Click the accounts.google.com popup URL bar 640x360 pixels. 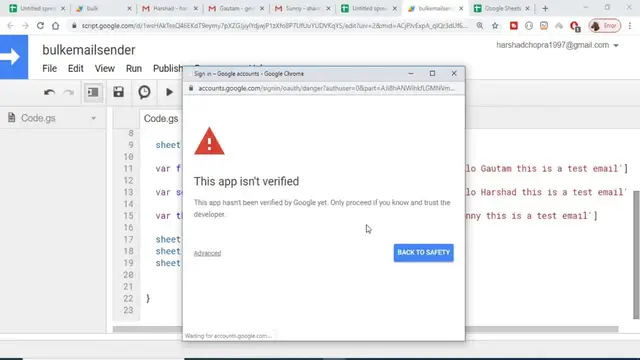pyautogui.click(x=327, y=88)
